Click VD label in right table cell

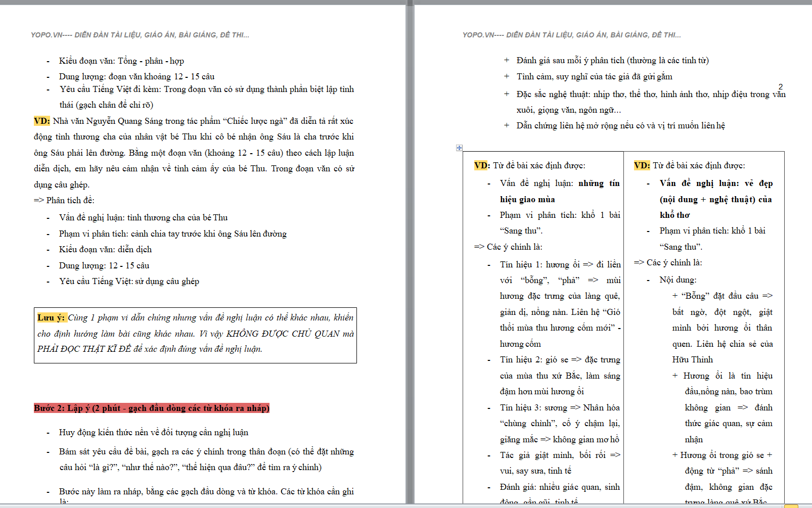click(642, 165)
